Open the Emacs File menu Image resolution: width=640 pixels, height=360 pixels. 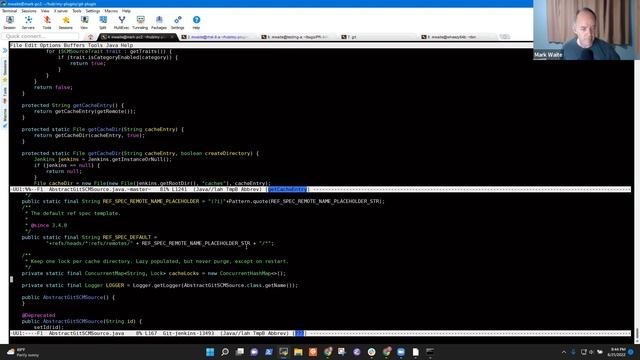[x=16, y=45]
